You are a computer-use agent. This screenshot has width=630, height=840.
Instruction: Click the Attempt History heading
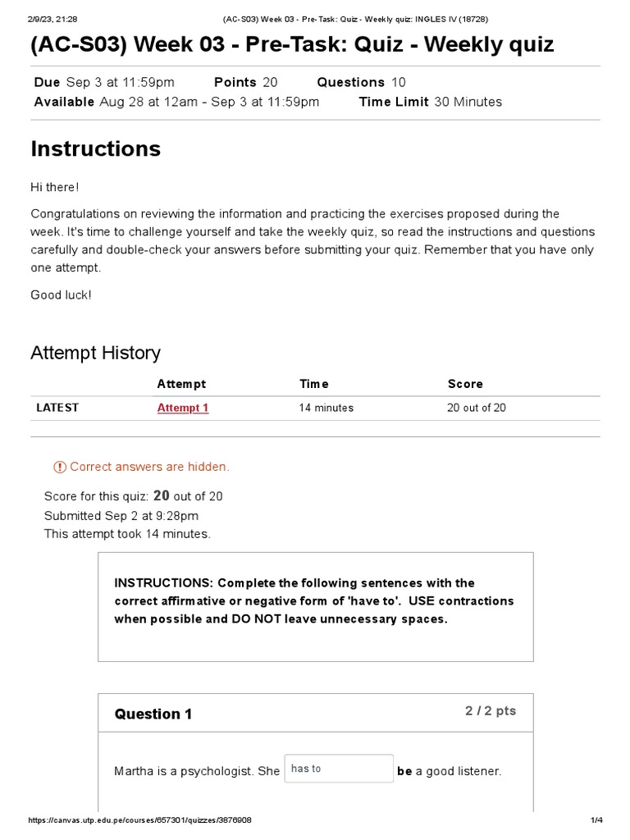click(x=95, y=353)
